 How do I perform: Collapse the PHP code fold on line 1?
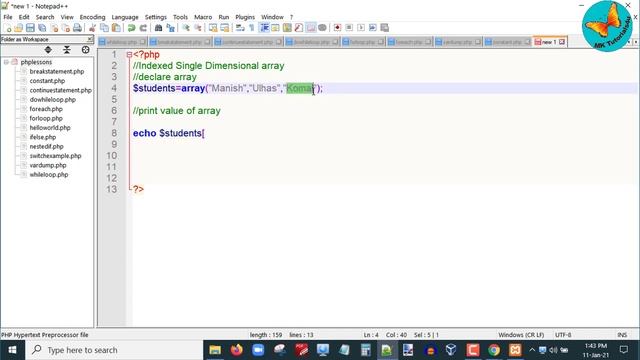click(x=129, y=55)
